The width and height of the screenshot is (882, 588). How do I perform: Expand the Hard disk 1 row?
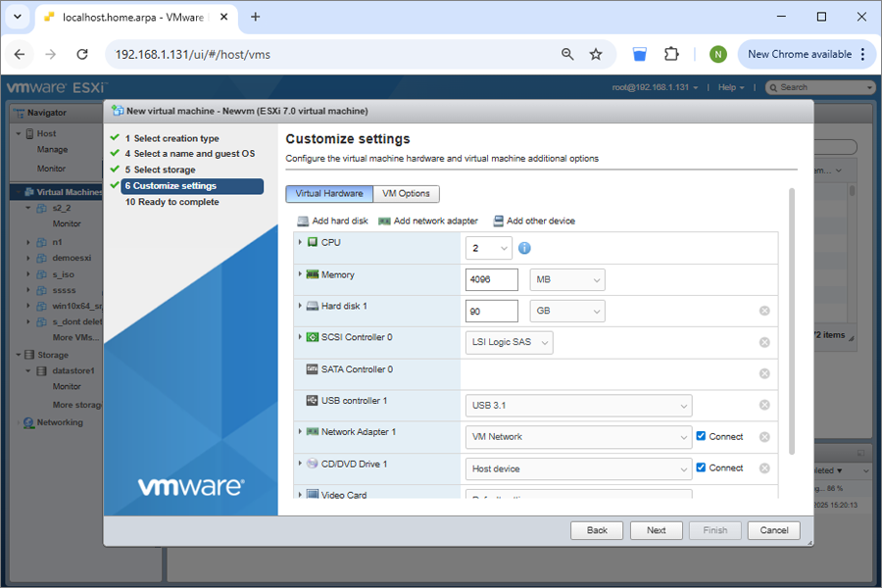[x=301, y=306]
